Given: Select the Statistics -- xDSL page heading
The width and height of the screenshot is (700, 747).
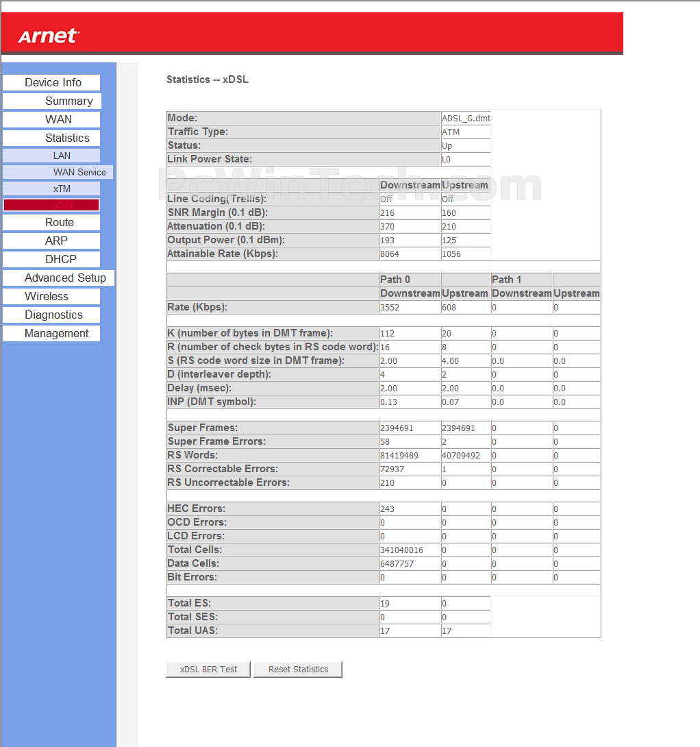Looking at the screenshot, I should 207,79.
